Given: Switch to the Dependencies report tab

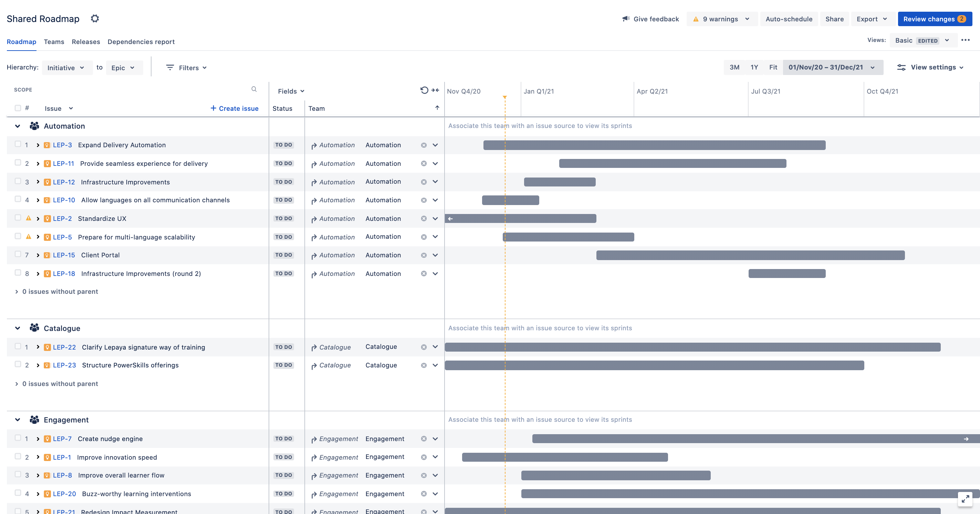Looking at the screenshot, I should [x=141, y=42].
